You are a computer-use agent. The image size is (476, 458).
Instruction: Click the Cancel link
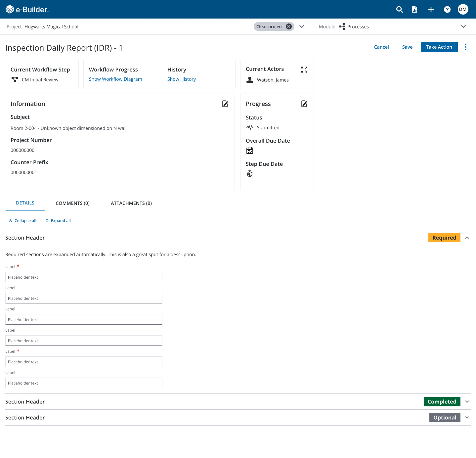coord(381,47)
